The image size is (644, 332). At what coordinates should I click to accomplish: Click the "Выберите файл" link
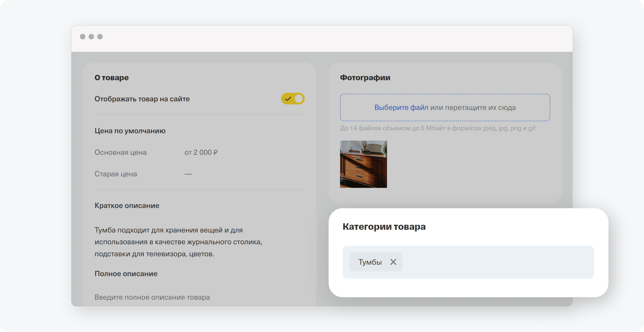[x=401, y=107]
